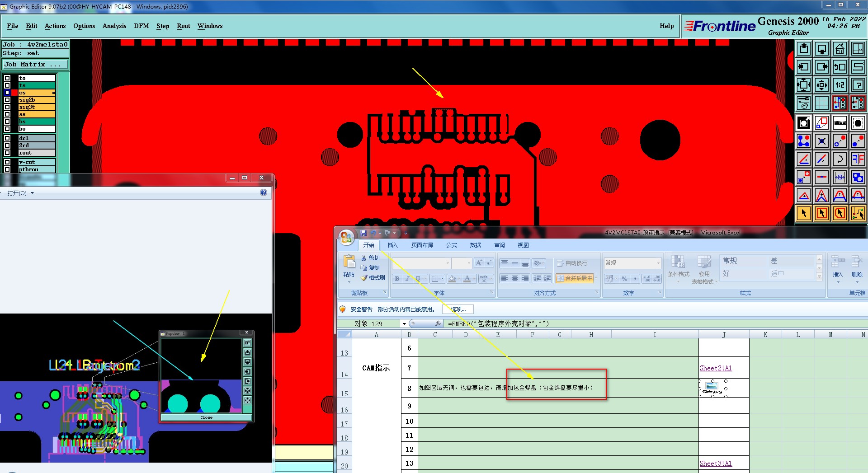Click the 1:2 zoom ratio icon
Image resolution: width=868 pixels, height=473 pixels.
coord(840,85)
